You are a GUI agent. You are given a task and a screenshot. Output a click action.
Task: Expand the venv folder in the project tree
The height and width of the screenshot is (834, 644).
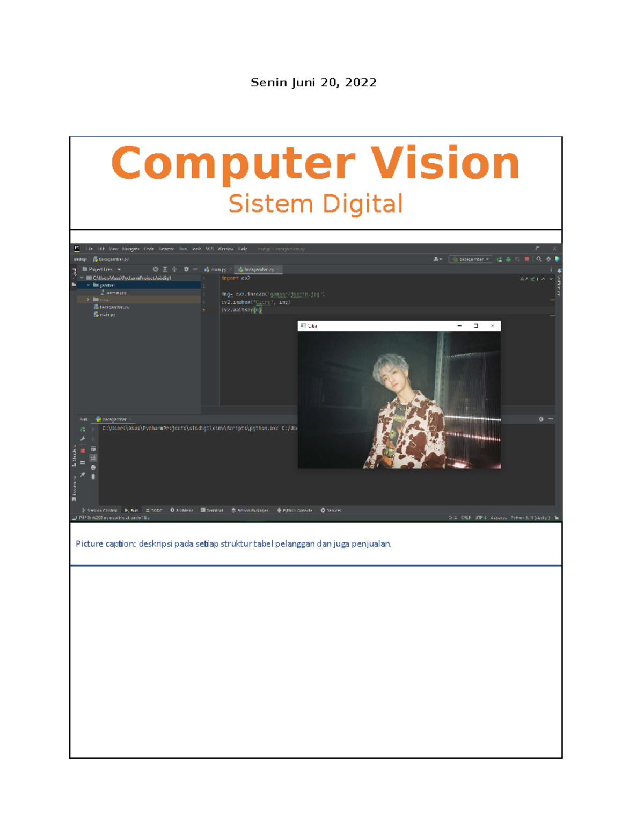tap(88, 299)
